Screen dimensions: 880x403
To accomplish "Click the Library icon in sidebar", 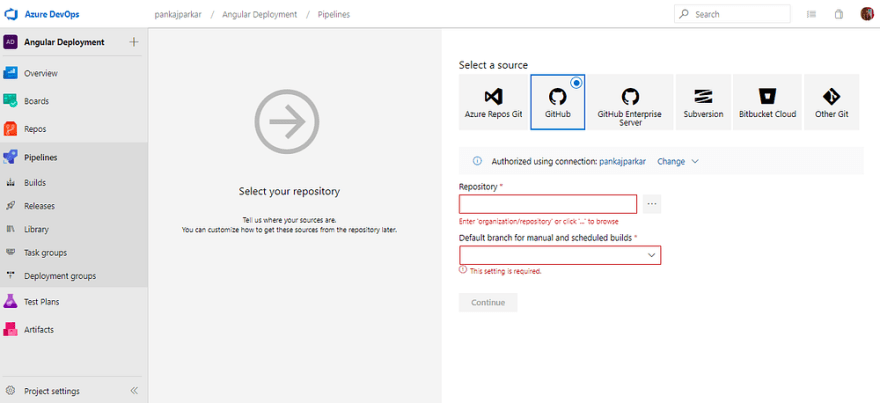I will coord(10,229).
